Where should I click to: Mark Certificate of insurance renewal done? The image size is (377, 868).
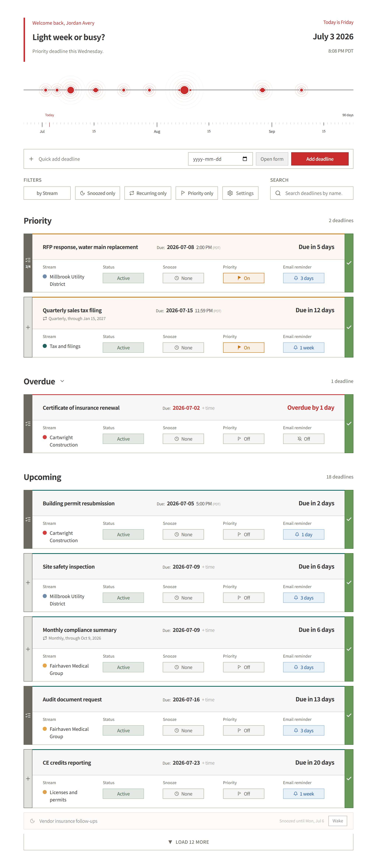point(349,424)
